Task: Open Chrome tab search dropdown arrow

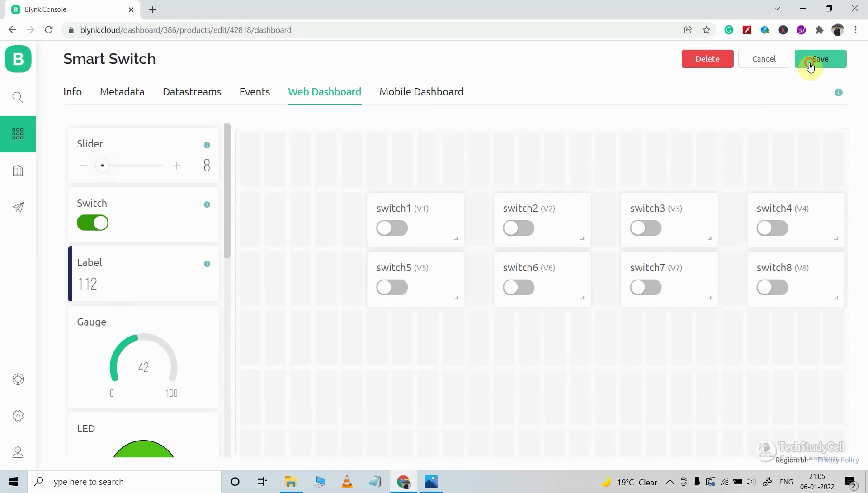Action: click(777, 9)
